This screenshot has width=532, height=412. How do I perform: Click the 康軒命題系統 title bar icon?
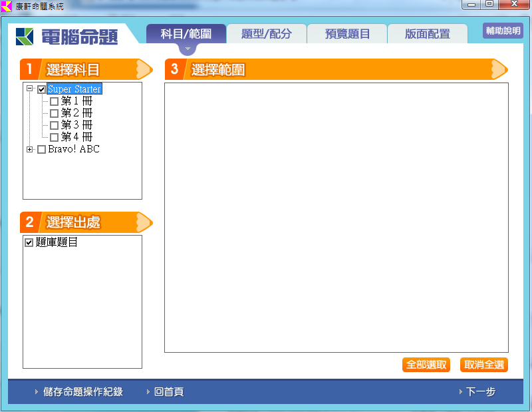(x=6, y=6)
